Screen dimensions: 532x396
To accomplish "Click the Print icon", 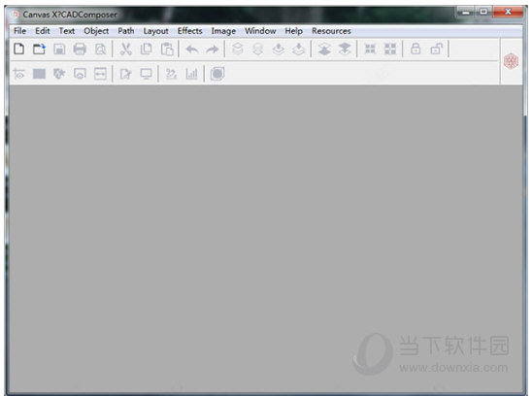I will [80, 49].
